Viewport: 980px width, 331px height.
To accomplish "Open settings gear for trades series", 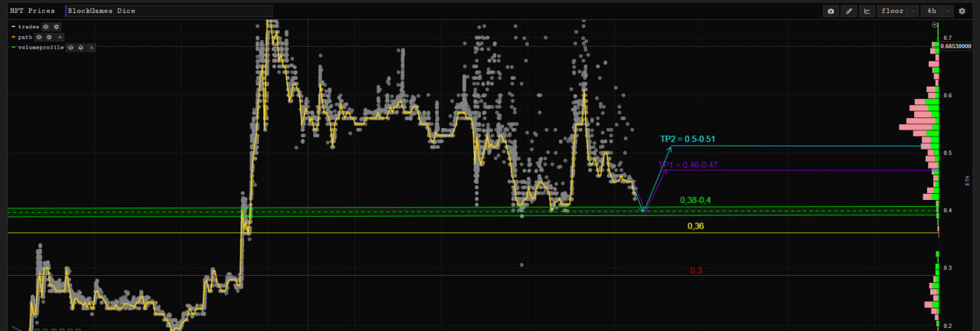I will pyautogui.click(x=56, y=27).
